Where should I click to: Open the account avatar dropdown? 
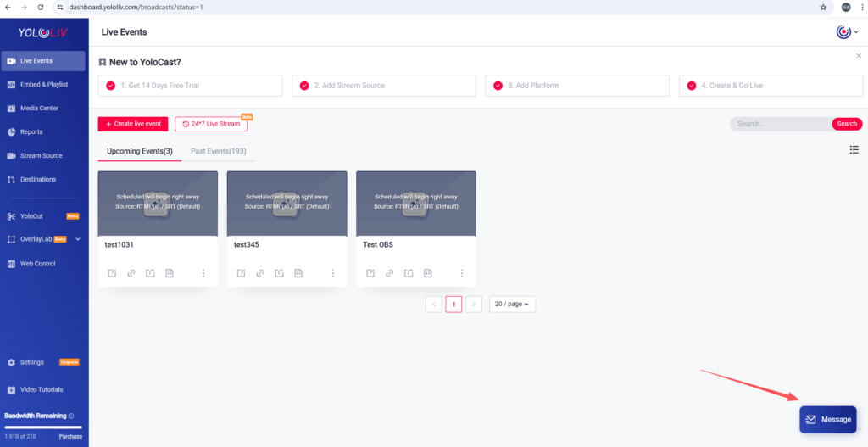[847, 32]
